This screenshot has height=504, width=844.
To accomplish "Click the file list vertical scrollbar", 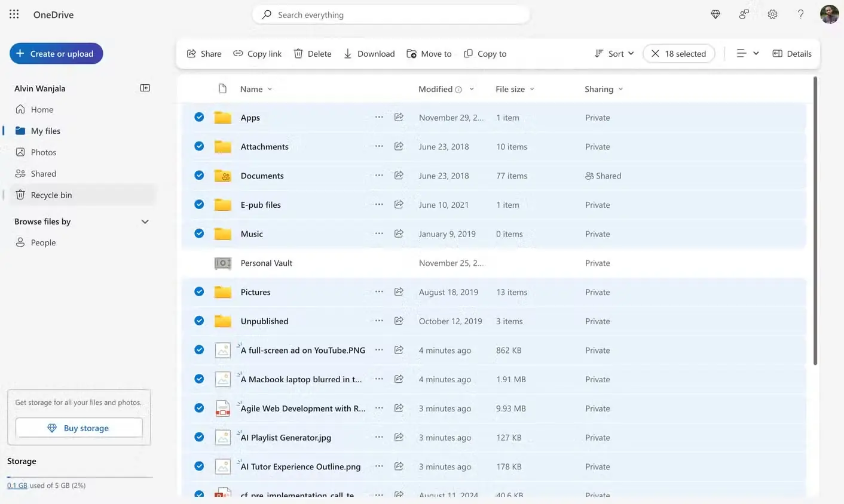I will click(x=815, y=221).
